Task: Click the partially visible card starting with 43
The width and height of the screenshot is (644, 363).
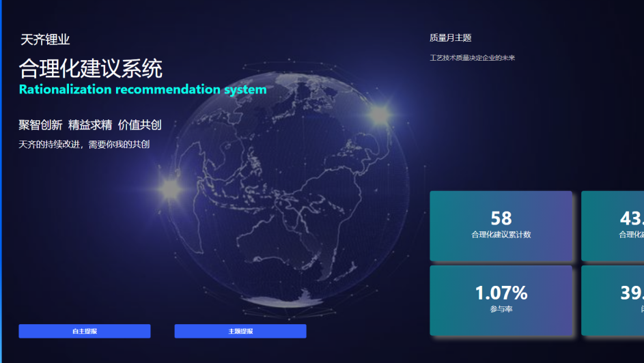Action: [x=613, y=226]
